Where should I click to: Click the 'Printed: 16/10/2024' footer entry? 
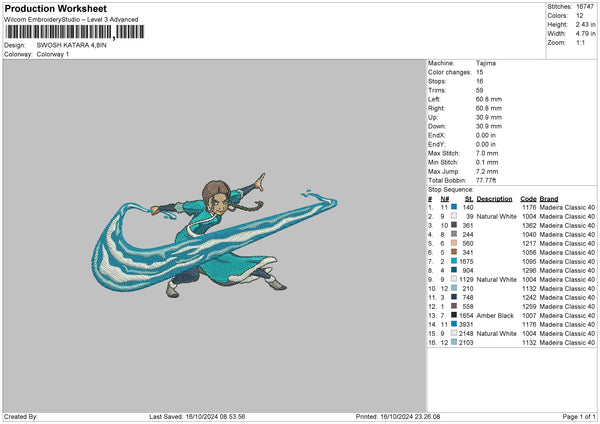[x=398, y=417]
